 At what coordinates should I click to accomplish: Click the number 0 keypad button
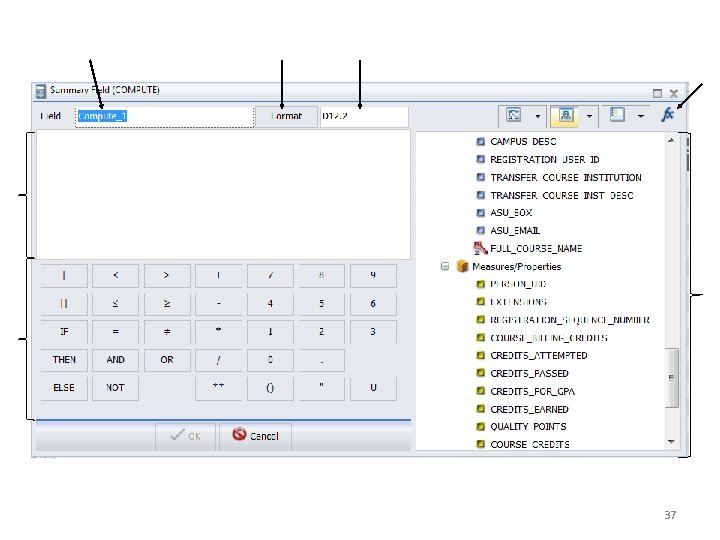(x=270, y=360)
